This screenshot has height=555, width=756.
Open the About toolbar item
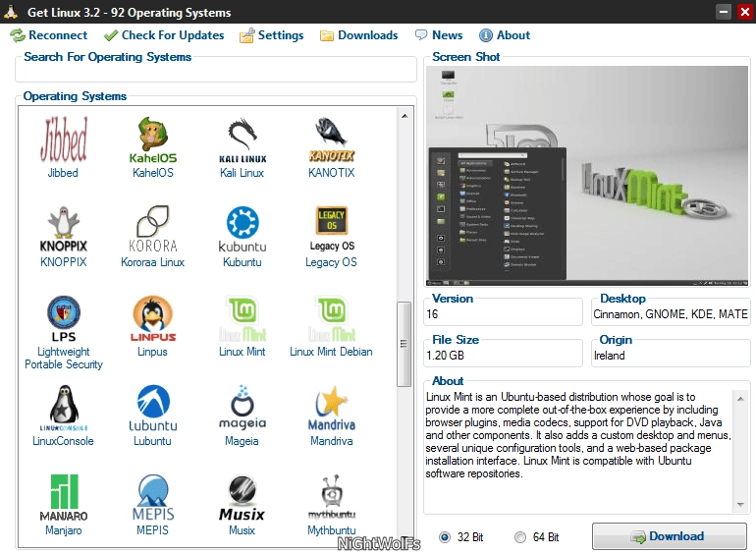point(505,35)
